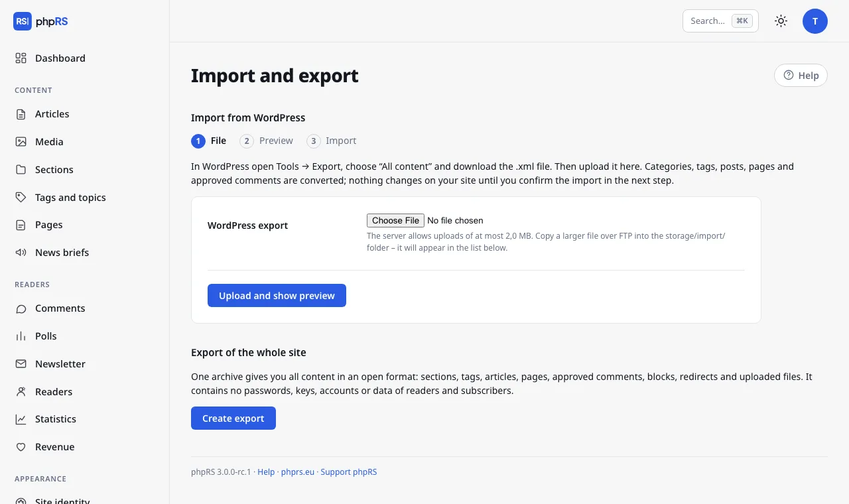The width and height of the screenshot is (849, 504).
Task: Open the Help button at top right
Action: pos(801,76)
